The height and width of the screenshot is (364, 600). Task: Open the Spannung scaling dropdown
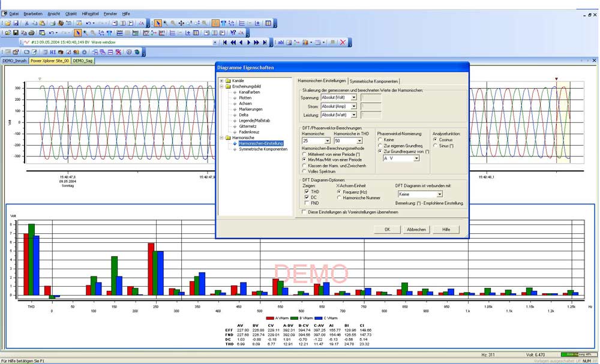click(353, 97)
